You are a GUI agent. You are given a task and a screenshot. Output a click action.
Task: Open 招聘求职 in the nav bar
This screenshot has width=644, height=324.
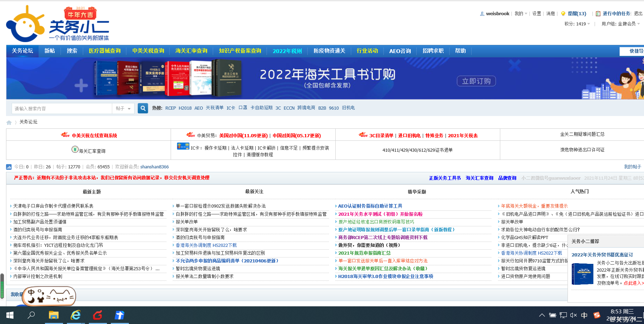[x=433, y=51]
